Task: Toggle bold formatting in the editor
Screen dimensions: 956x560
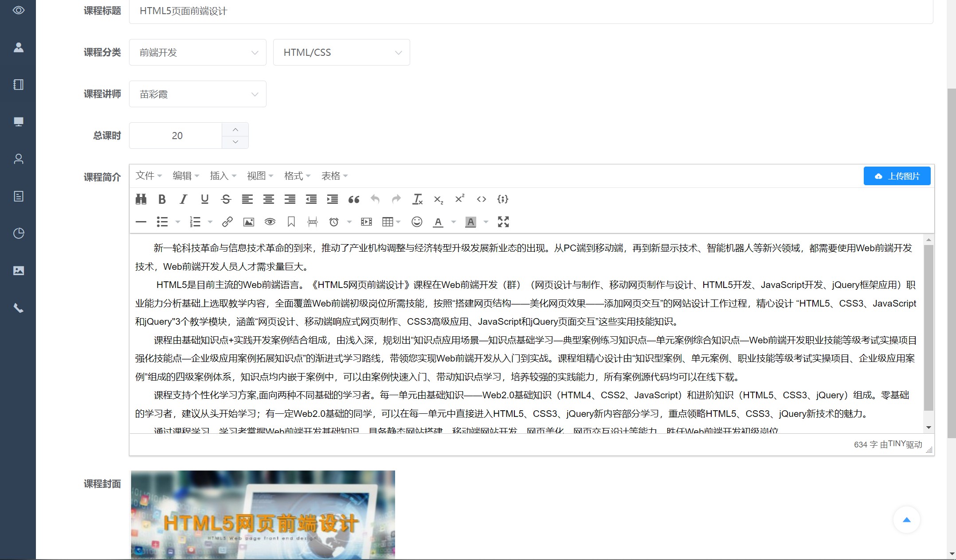Action: point(162,199)
